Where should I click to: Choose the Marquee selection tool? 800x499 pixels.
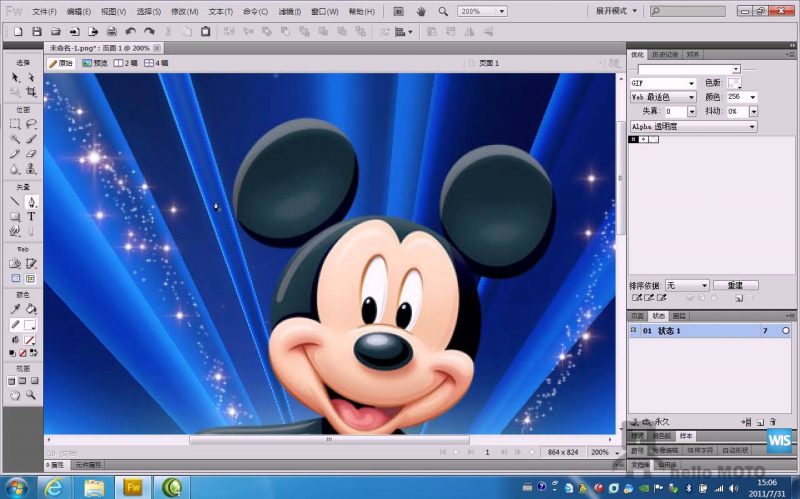15,124
